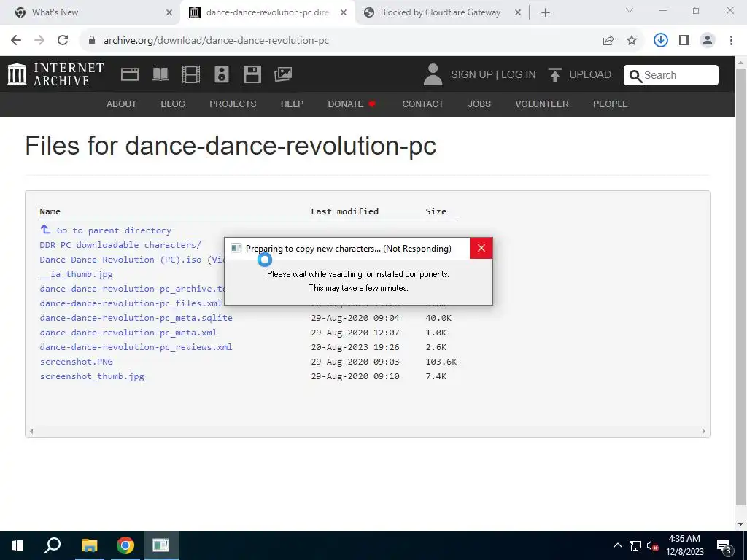Go back with the browser back arrow
This screenshot has width=747, height=560.
pos(16,41)
